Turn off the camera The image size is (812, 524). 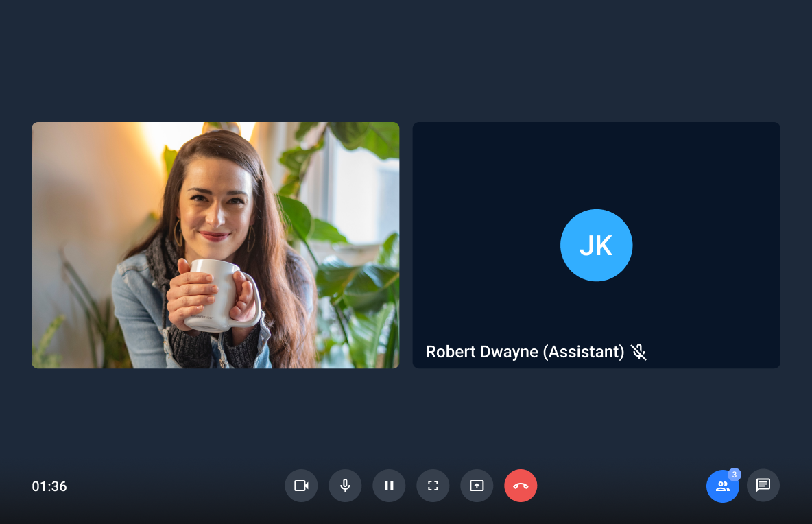(x=301, y=486)
